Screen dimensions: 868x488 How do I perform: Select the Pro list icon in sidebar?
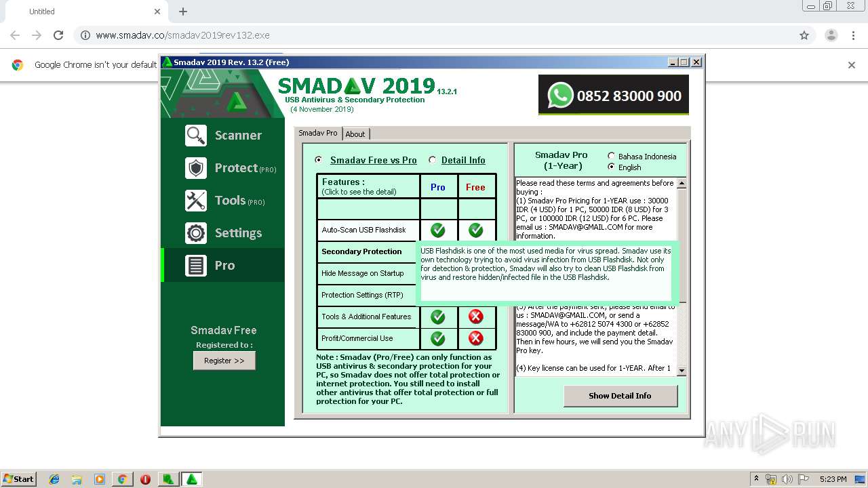[x=196, y=266]
